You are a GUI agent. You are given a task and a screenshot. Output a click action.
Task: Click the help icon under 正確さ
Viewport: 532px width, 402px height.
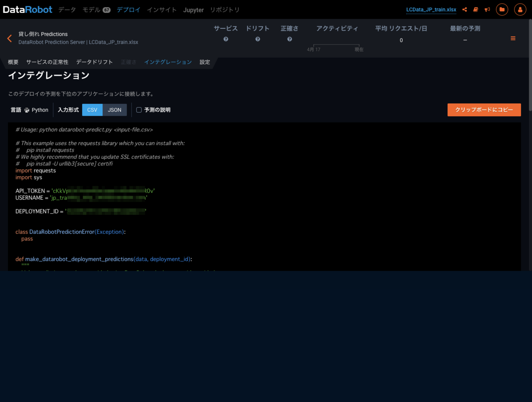[289, 39]
